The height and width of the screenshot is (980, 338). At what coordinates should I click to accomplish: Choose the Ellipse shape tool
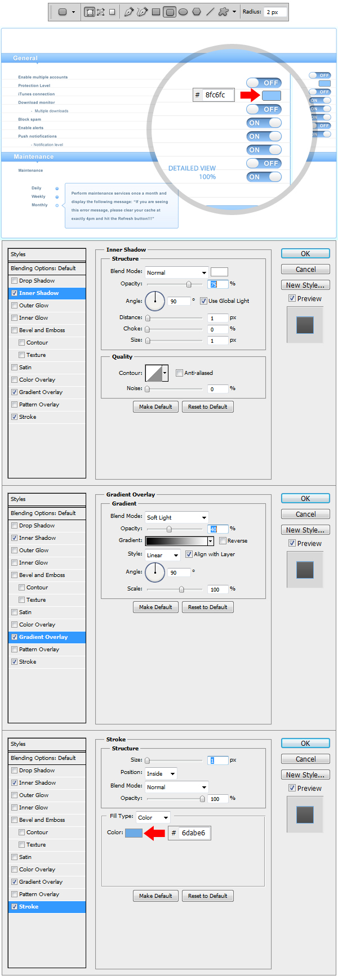183,12
